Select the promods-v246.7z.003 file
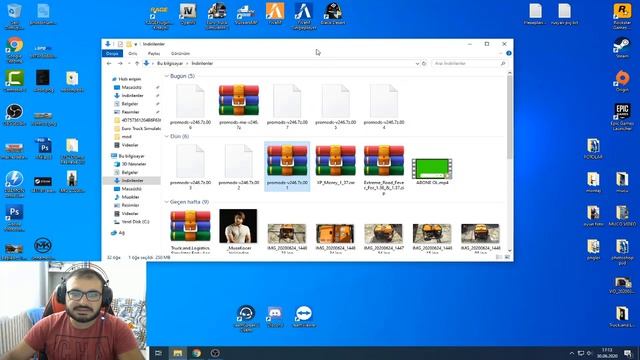The height and width of the screenshot is (360, 640). 190,167
